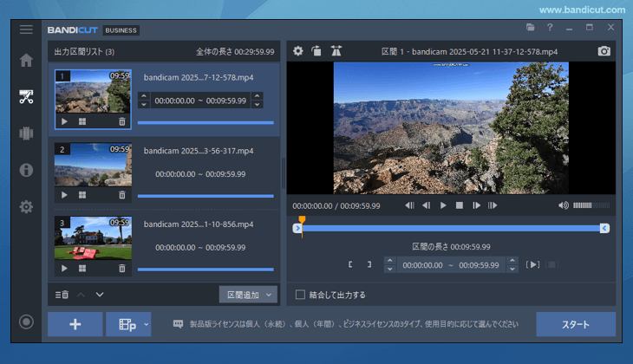Image resolution: width=633 pixels, height=364 pixels.
Task: Open the hamburger menu
Action: pos(26,29)
